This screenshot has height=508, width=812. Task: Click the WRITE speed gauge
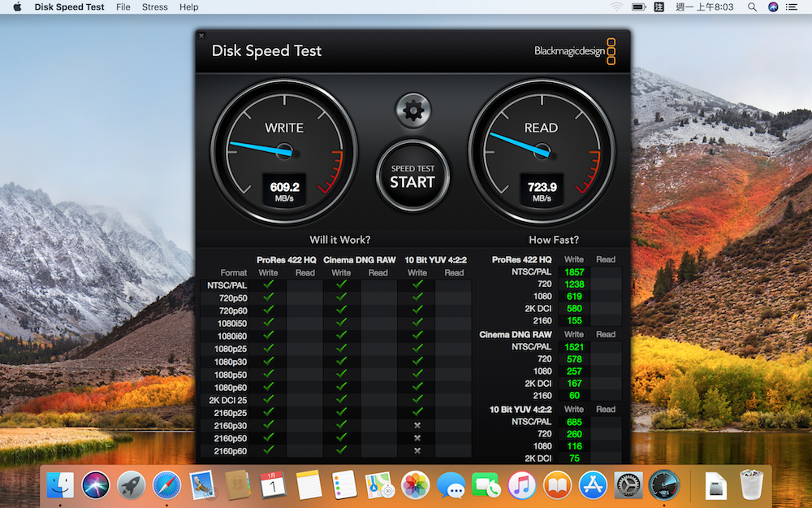click(284, 152)
